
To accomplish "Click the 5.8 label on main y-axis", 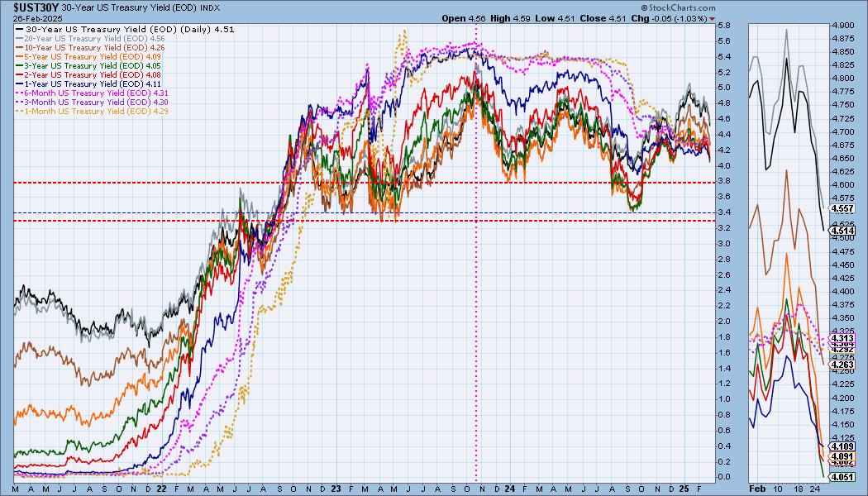I will point(724,26).
